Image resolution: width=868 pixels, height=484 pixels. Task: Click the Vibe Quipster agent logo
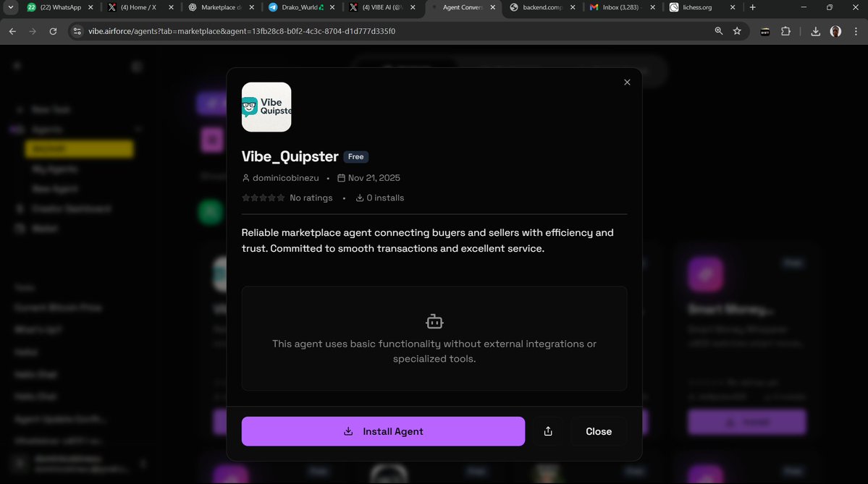click(266, 107)
